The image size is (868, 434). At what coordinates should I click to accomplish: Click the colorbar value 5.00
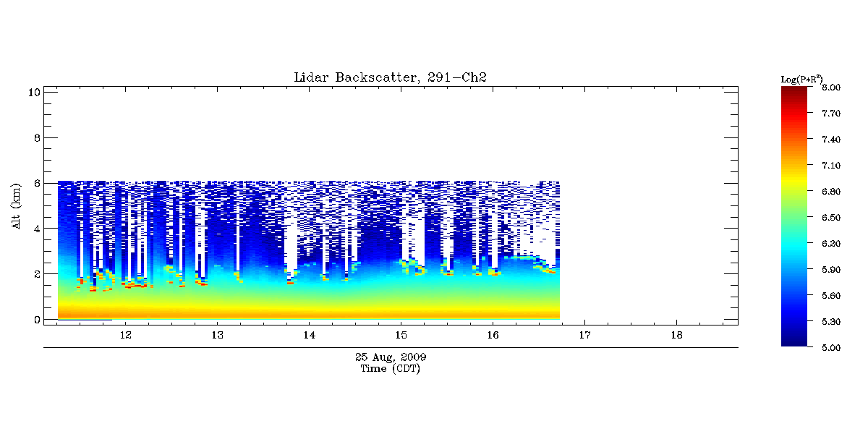(830, 348)
